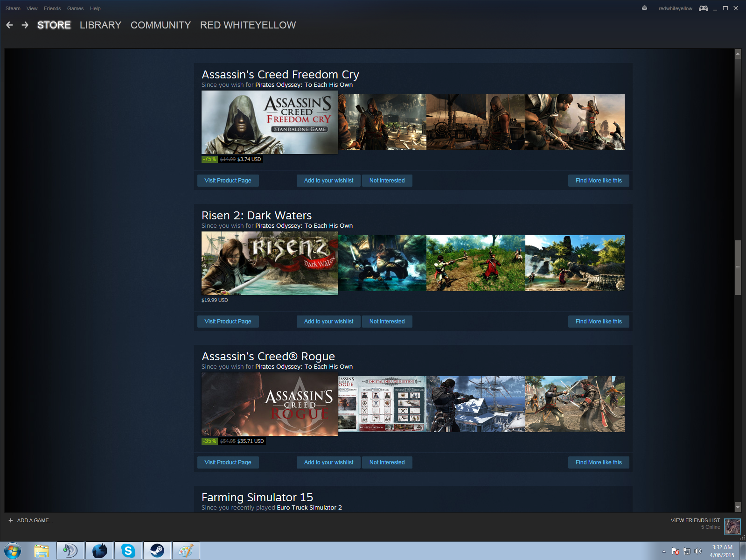Click the plus icon beside Add a Game
This screenshot has height=560, width=746.
click(x=11, y=520)
